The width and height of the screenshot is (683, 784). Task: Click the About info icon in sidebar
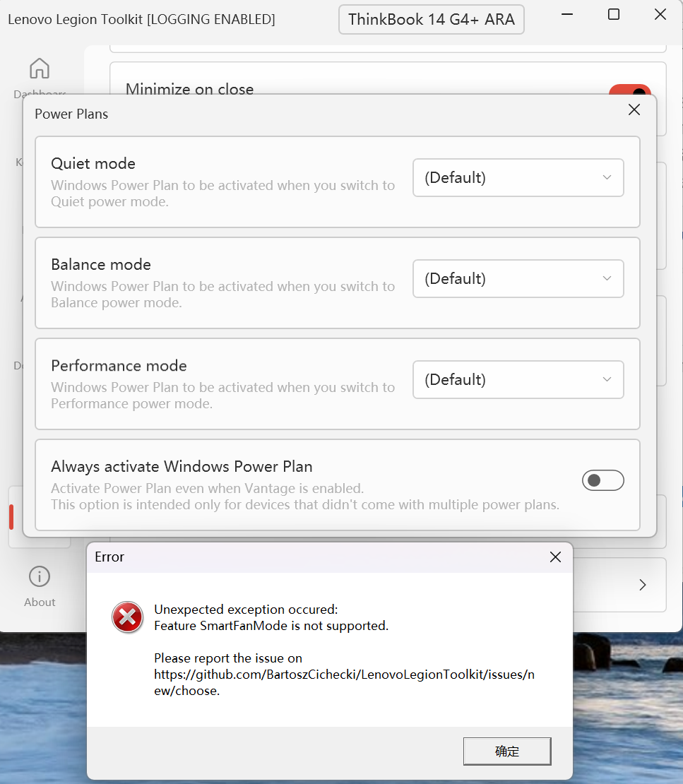tap(40, 576)
